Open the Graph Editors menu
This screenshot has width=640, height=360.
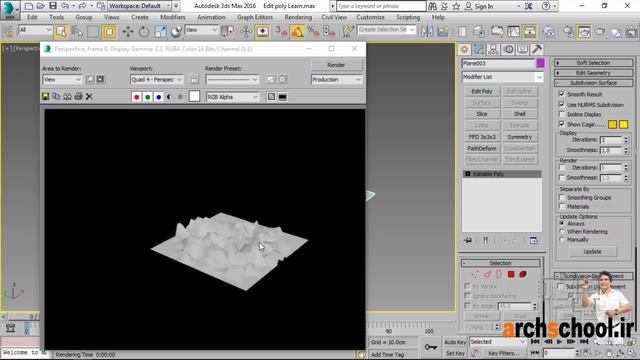(255, 17)
